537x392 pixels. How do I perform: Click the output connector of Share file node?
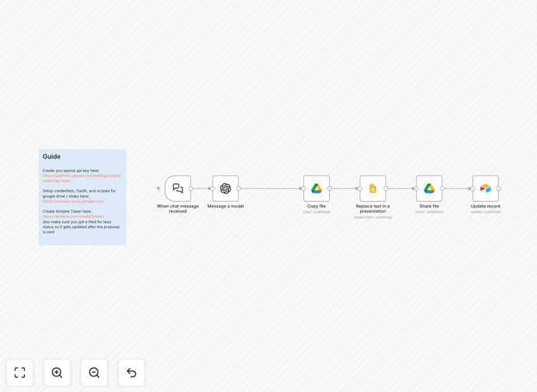pos(442,189)
